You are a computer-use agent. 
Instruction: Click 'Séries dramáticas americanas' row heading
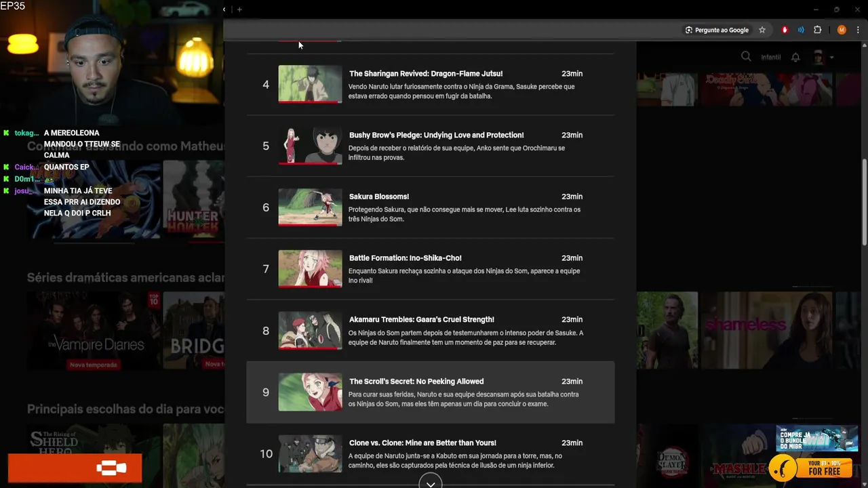pyautogui.click(x=125, y=277)
